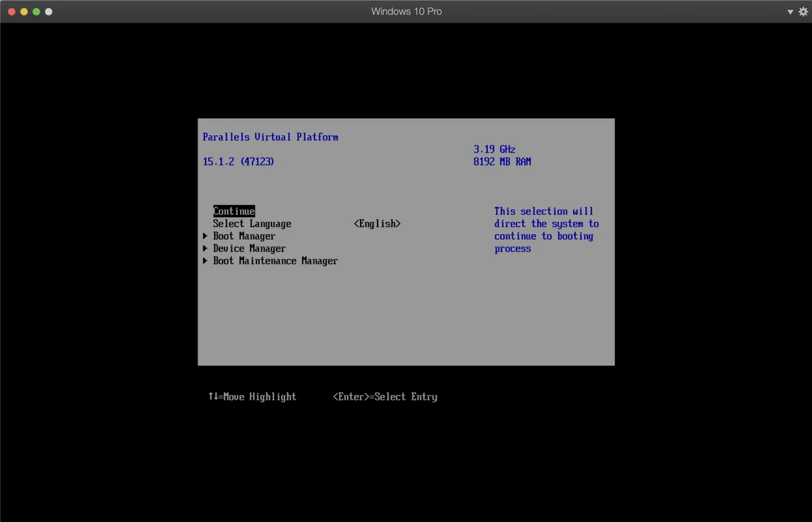Expand the arrow beside Device Manager

point(205,248)
